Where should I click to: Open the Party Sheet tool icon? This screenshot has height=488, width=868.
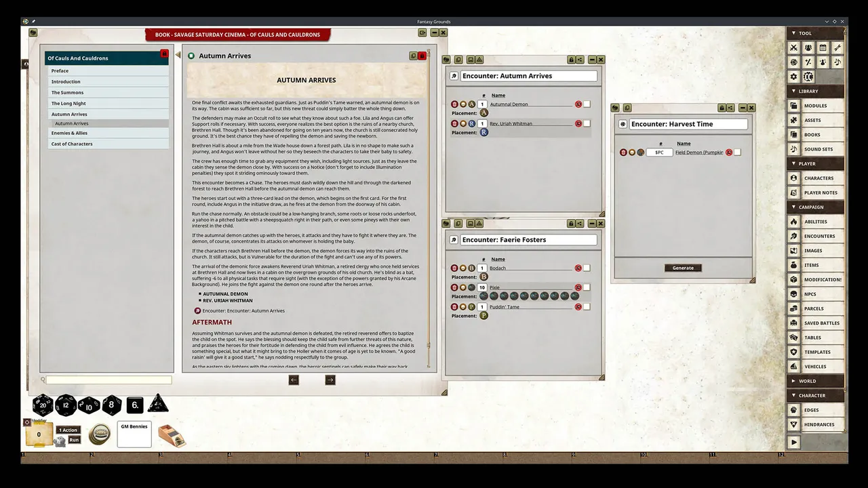click(x=808, y=47)
